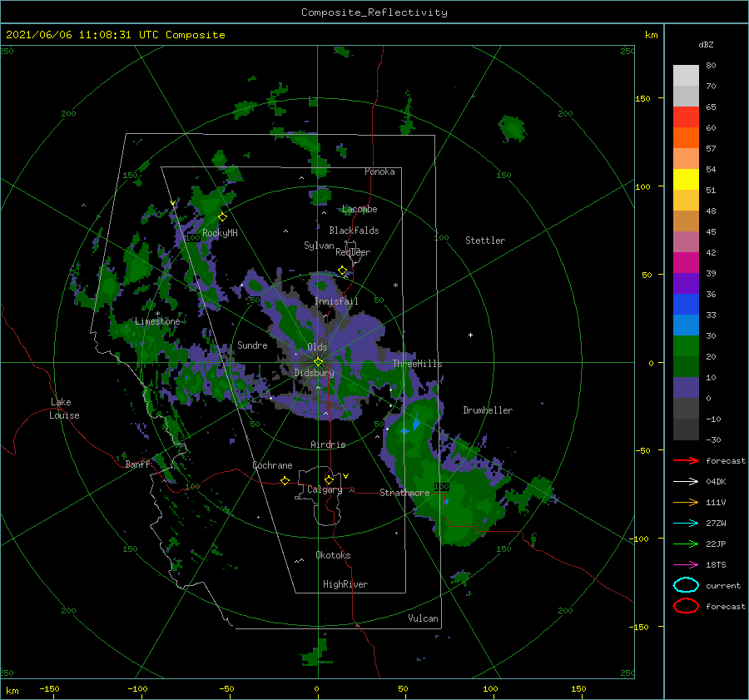This screenshot has width=749, height=700.
Task: Click the yellow radar site marker at Olds
Action: [x=318, y=362]
